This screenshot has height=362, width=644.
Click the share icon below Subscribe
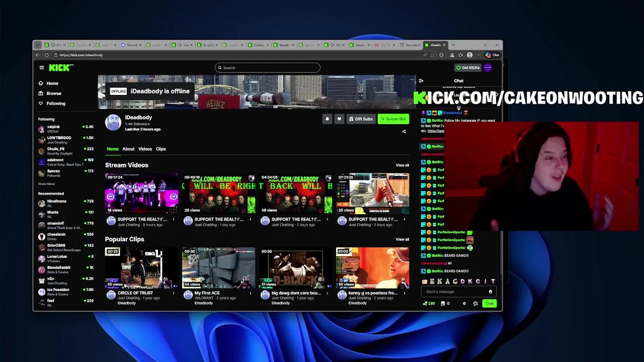[404, 132]
